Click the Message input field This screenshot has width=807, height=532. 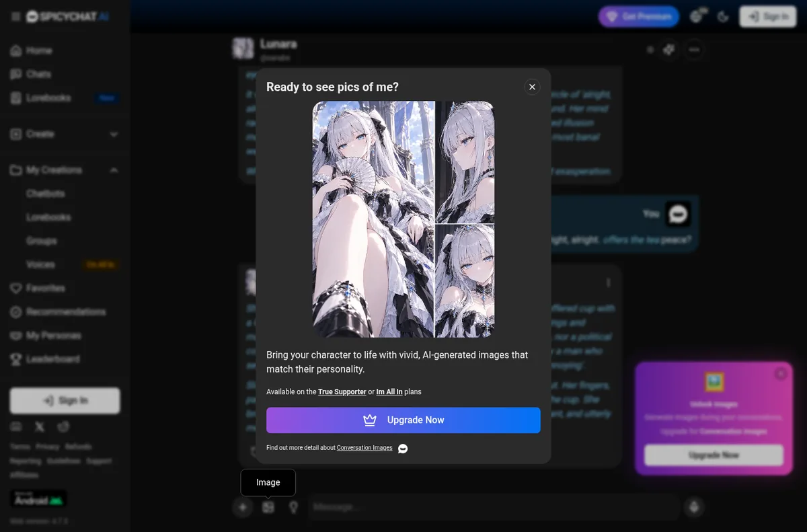[494, 507]
